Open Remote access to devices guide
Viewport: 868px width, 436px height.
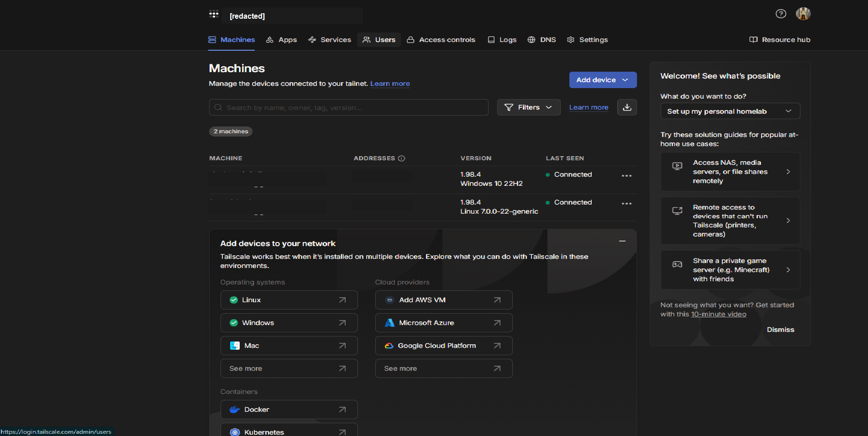[730, 221]
